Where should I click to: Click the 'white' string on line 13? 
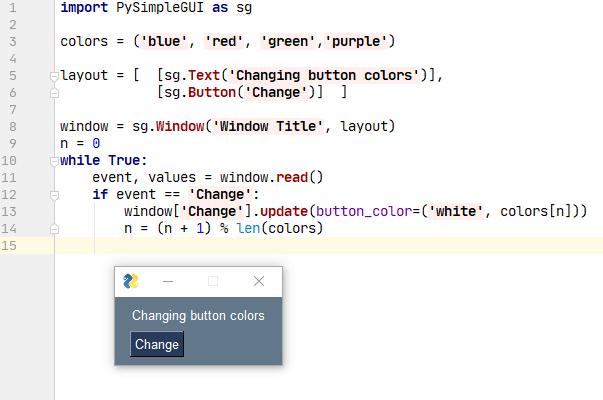[x=456, y=212]
